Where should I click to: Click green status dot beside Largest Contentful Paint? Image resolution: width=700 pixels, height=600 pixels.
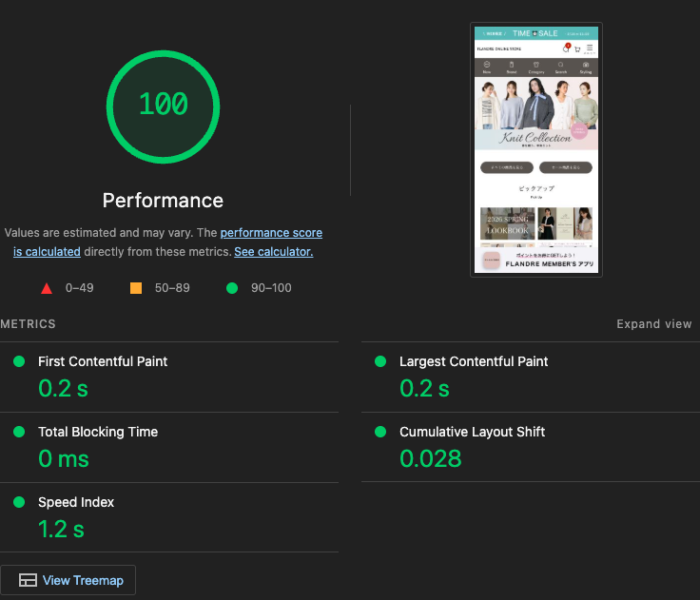coord(380,361)
